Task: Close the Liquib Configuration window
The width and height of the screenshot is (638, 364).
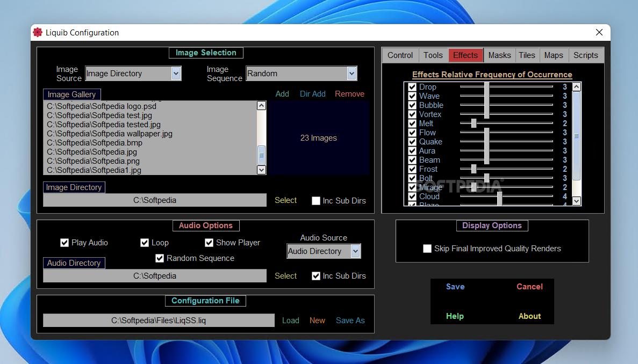Action: [599, 33]
